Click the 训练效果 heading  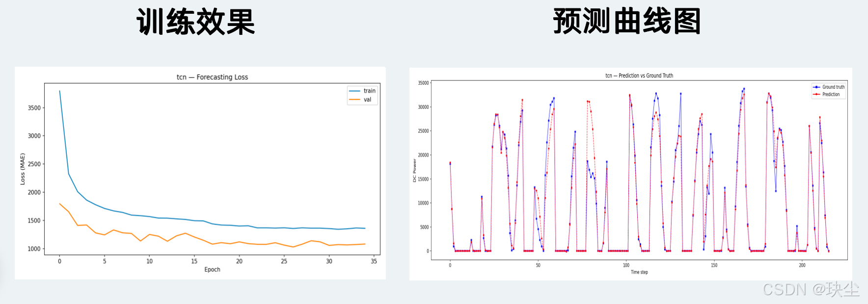[196, 22]
